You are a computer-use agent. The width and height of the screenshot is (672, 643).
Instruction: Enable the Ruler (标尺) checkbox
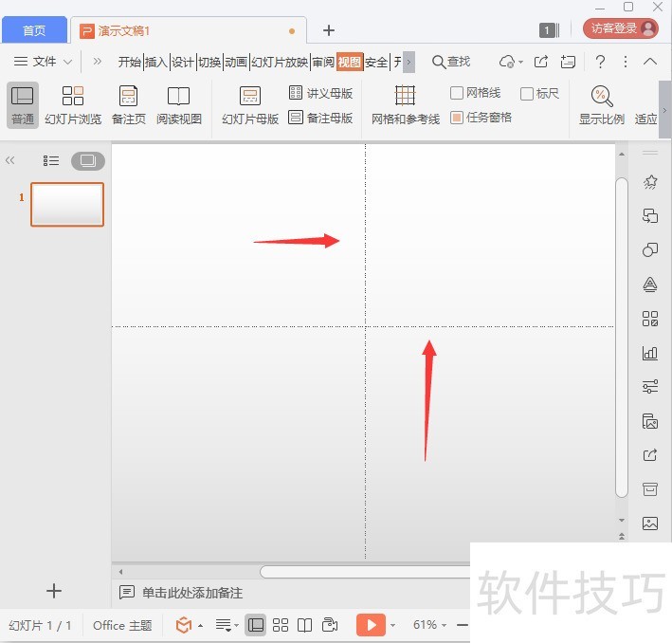coord(527,94)
